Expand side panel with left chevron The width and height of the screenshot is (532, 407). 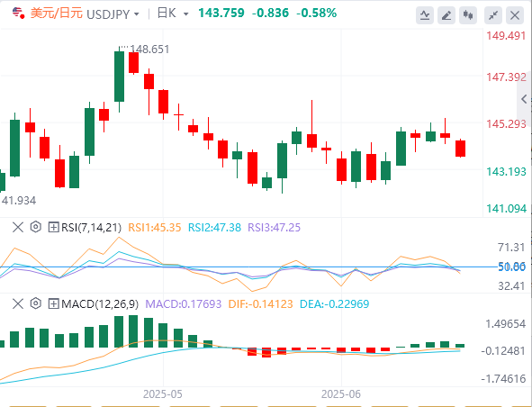[x=524, y=99]
